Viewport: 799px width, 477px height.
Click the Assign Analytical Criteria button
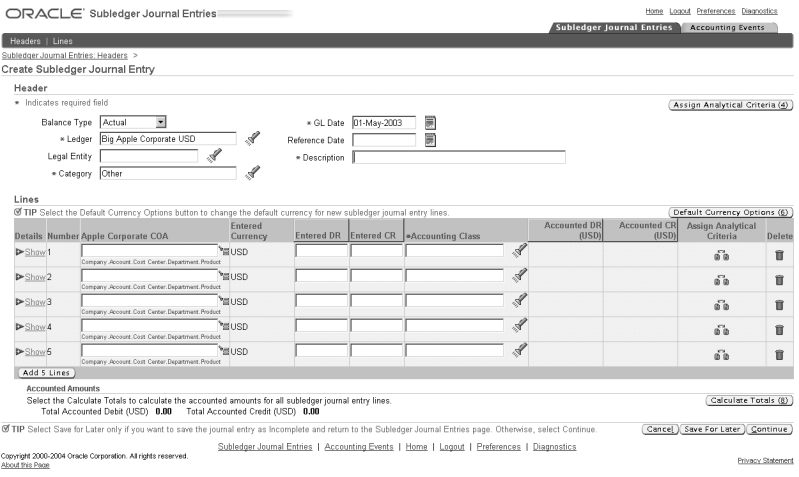click(x=731, y=105)
